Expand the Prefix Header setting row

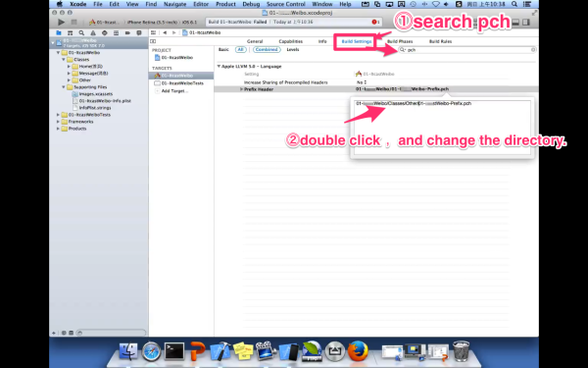241,89
